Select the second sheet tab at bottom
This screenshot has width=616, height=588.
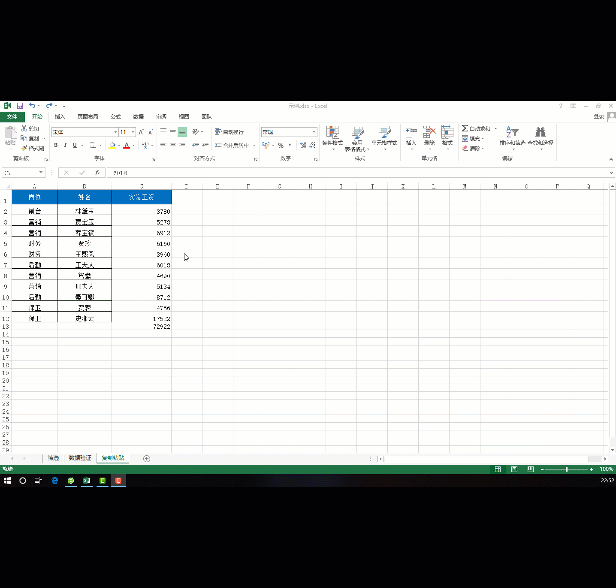point(80,458)
